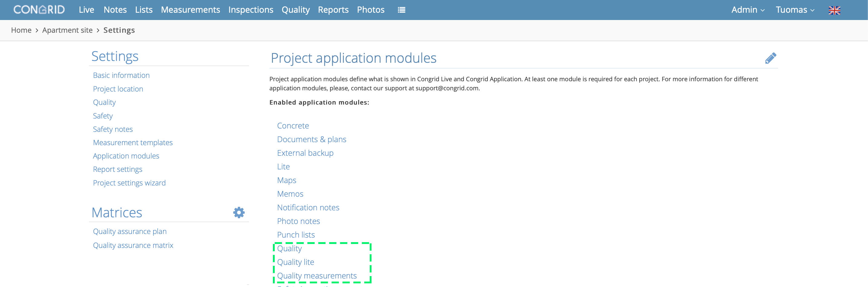868x287 pixels.
Task: Expand the Tuomas user dropdown
Action: tap(795, 10)
